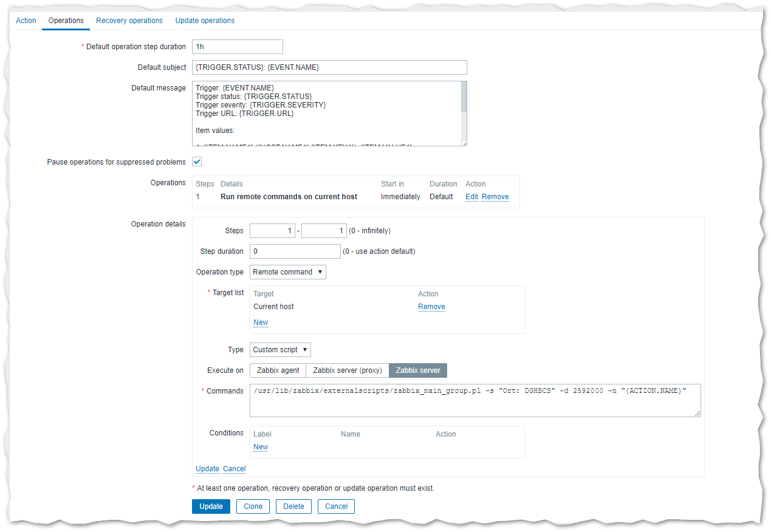Click the Delete button
The width and height of the screenshot is (771, 532).
[293, 506]
